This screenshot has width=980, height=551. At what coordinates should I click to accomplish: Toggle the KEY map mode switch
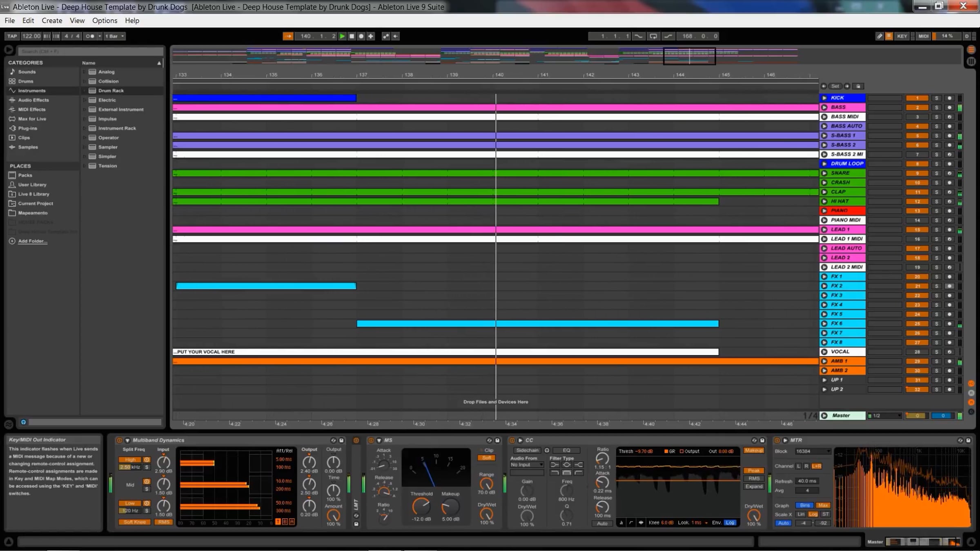click(902, 36)
